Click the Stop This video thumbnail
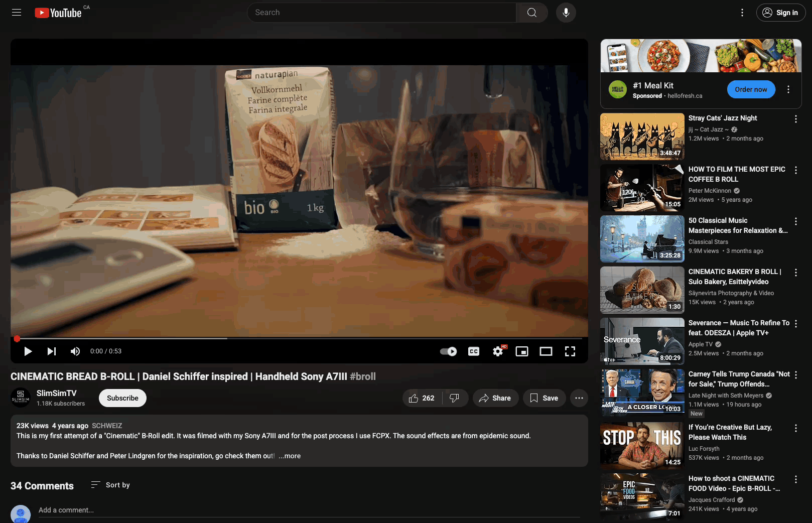 point(642,446)
